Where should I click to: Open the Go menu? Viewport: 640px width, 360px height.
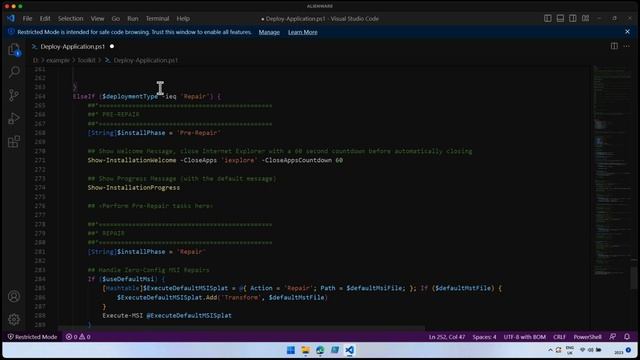tap(116, 19)
